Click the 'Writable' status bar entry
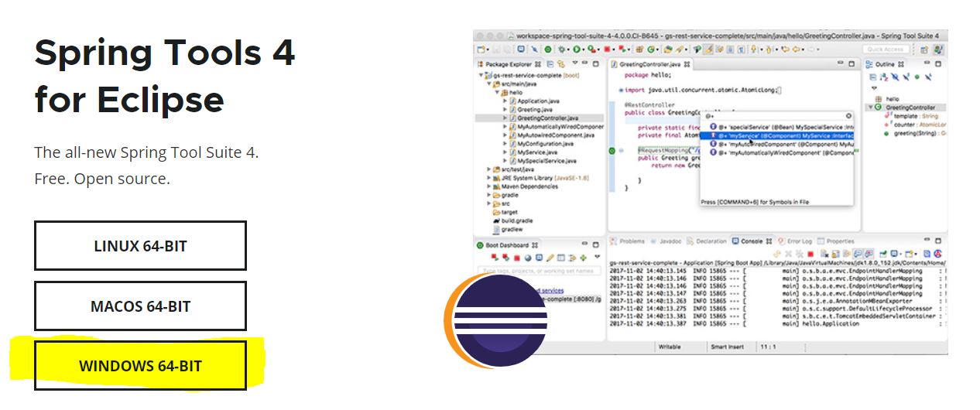 670,347
